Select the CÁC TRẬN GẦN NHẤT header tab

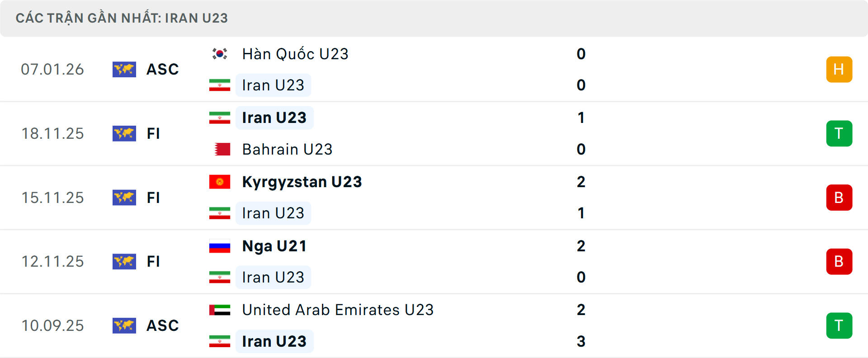(123, 18)
